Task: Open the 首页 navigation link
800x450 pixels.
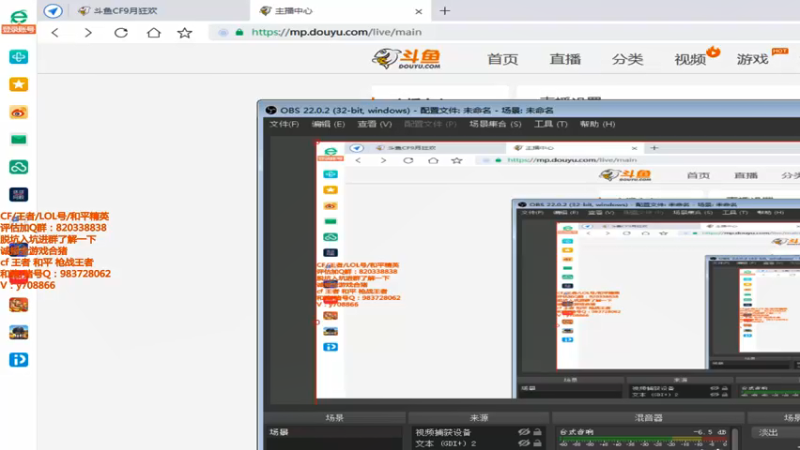Action: (x=502, y=59)
